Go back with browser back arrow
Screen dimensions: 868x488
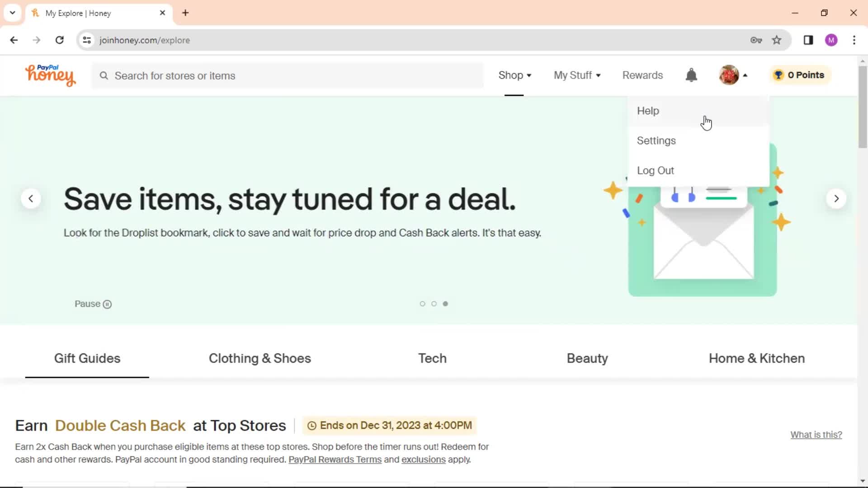point(14,40)
